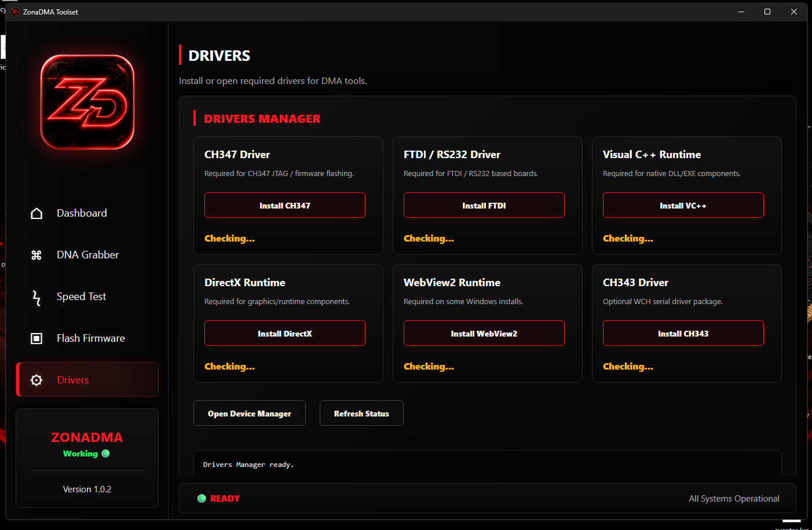Switch to Flash Firmware section

click(x=87, y=338)
